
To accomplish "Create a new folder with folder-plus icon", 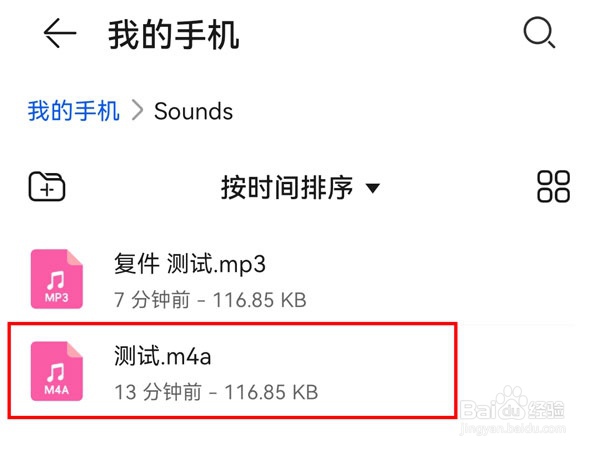I will (x=47, y=186).
